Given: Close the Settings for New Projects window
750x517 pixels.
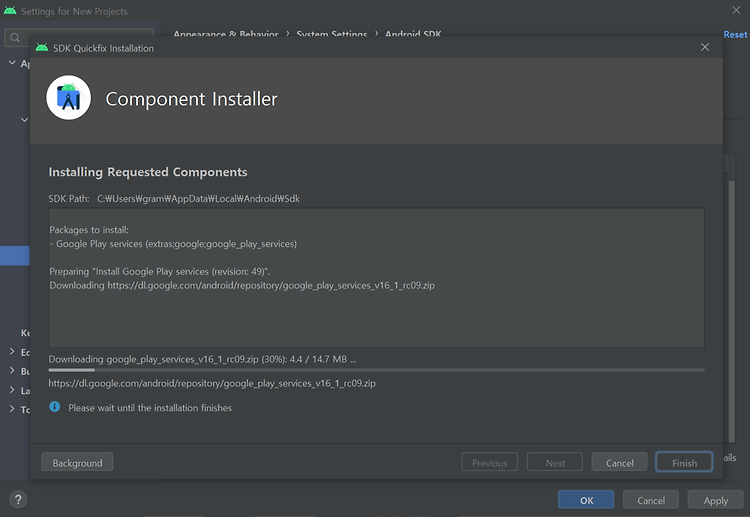Looking at the screenshot, I should coord(736,10).
